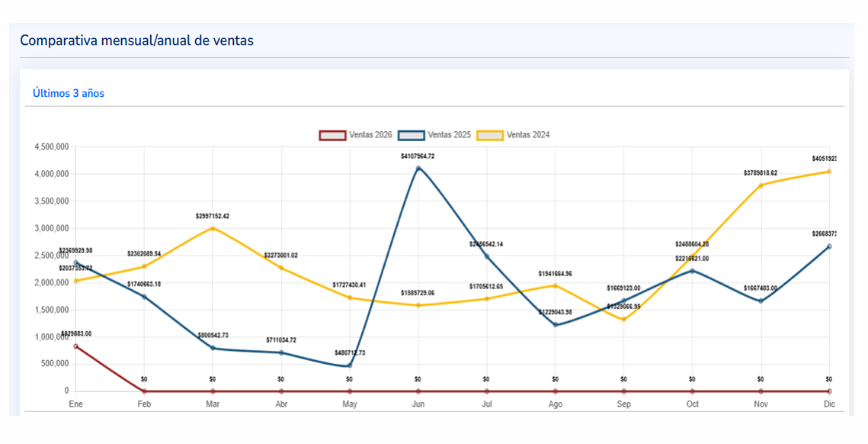Click the Ventas 2024 April data point

pyautogui.click(x=281, y=268)
